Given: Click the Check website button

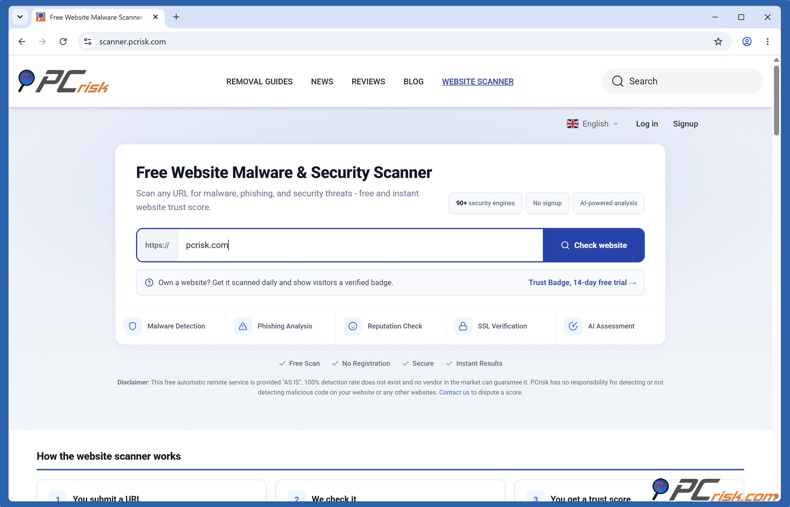Looking at the screenshot, I should coord(594,245).
